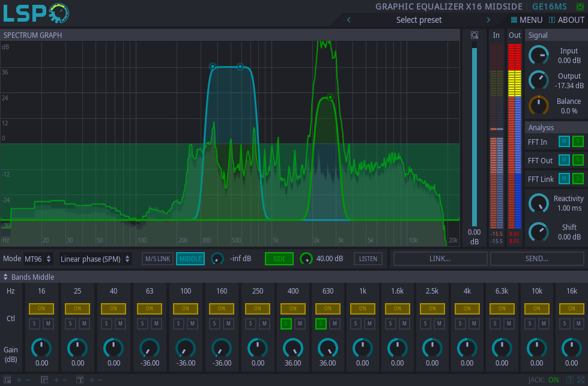Screen dimensions: 588x386
Task: Open the MENU item
Action: [526, 20]
